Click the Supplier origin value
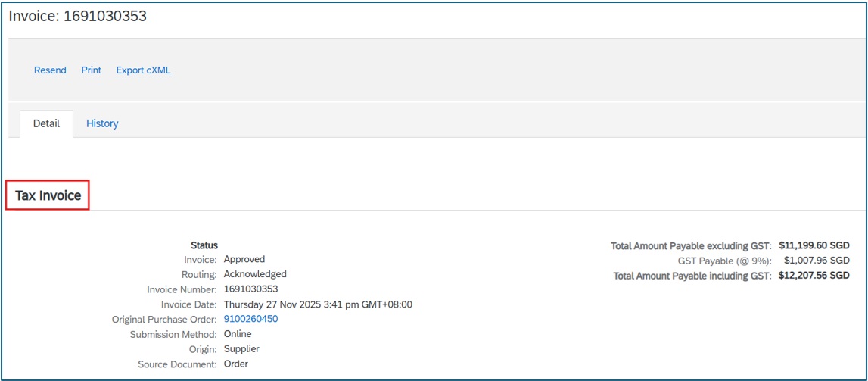Viewport: 868px width, 381px height. pyautogui.click(x=241, y=349)
